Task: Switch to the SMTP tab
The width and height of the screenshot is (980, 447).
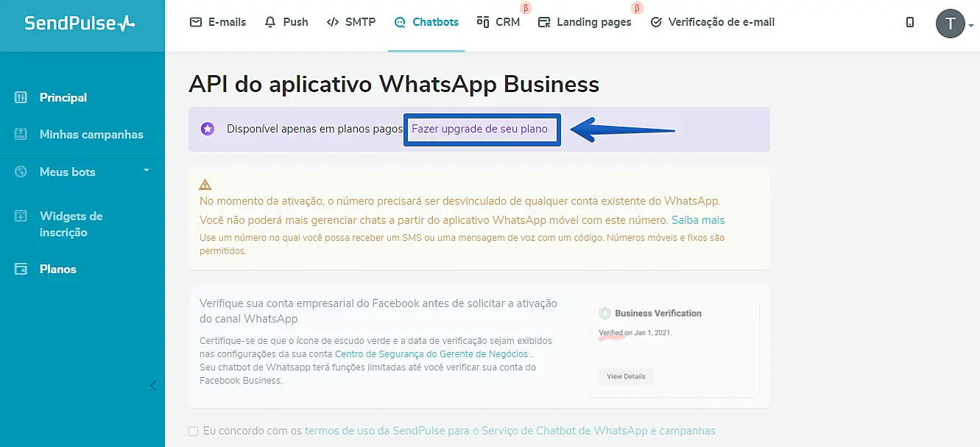Action: [x=351, y=22]
